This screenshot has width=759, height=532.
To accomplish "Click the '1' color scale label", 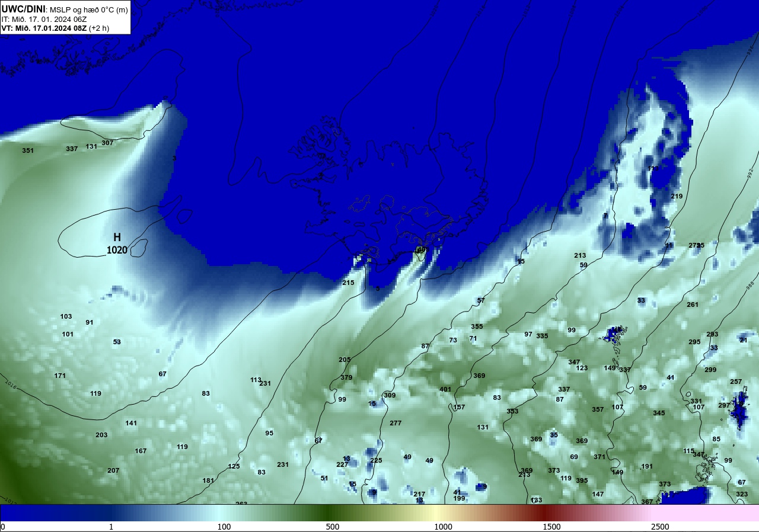I will pyautogui.click(x=111, y=527).
